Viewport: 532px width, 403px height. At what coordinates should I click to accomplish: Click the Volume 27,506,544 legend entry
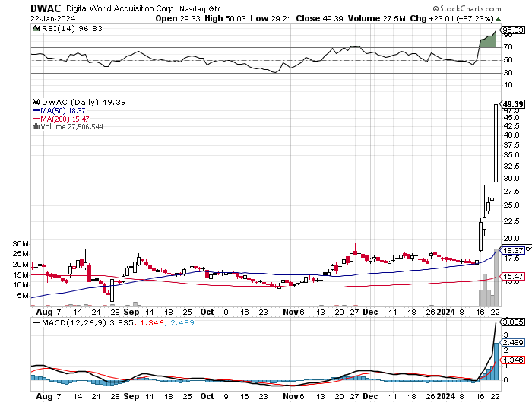click(x=72, y=127)
